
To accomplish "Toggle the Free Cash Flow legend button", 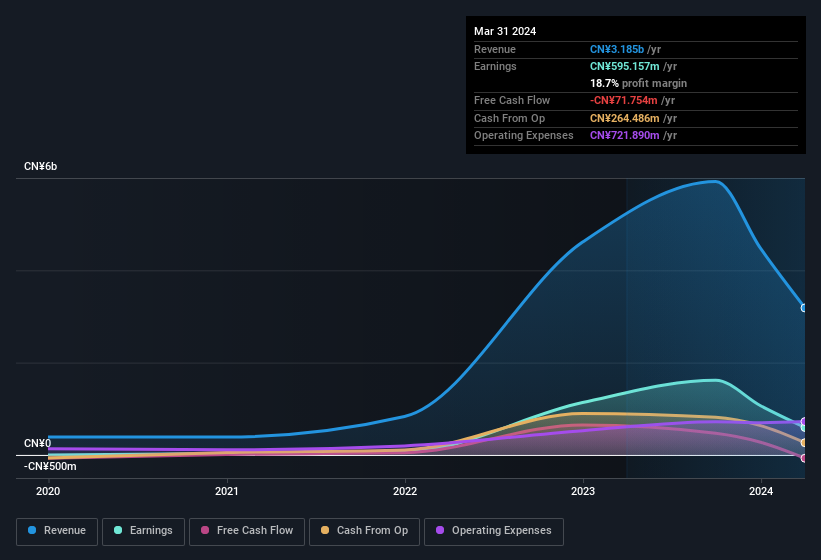I will [x=247, y=532].
